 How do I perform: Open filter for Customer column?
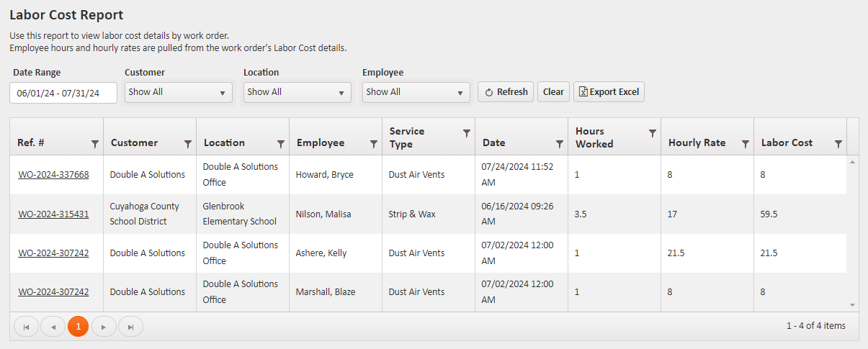(x=188, y=144)
